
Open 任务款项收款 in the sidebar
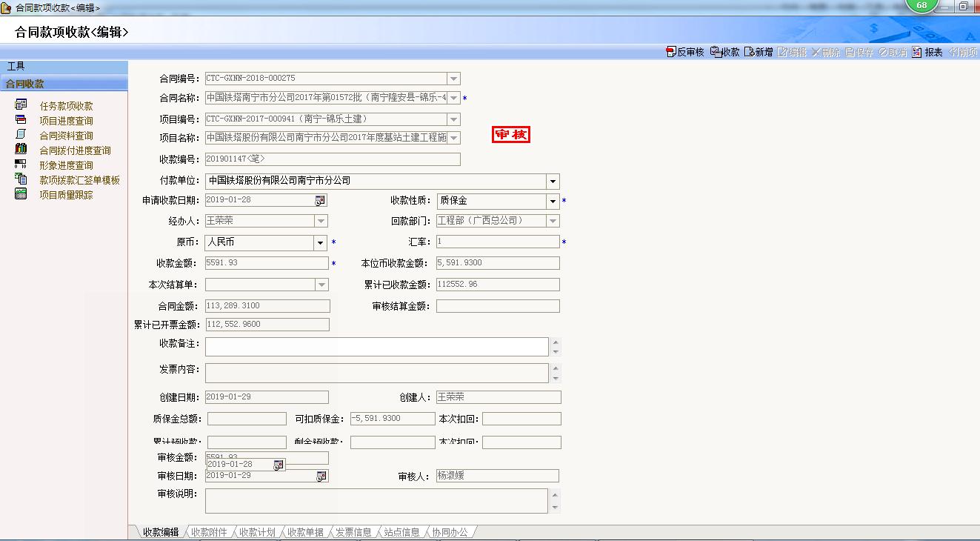[x=66, y=106]
